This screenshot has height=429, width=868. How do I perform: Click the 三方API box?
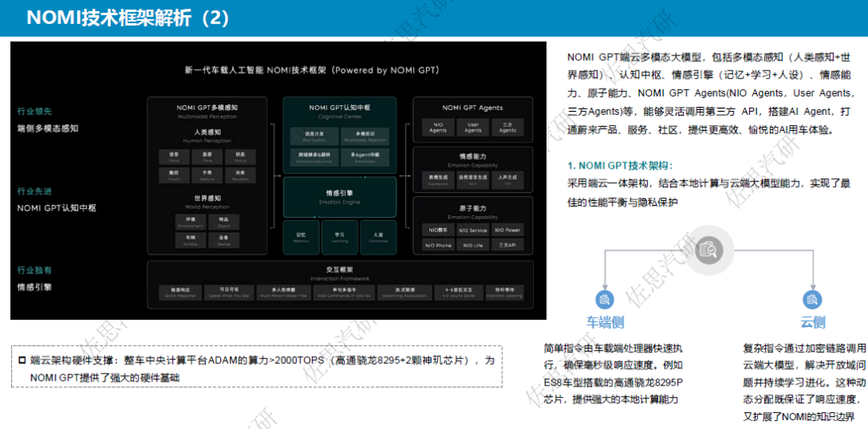click(507, 245)
